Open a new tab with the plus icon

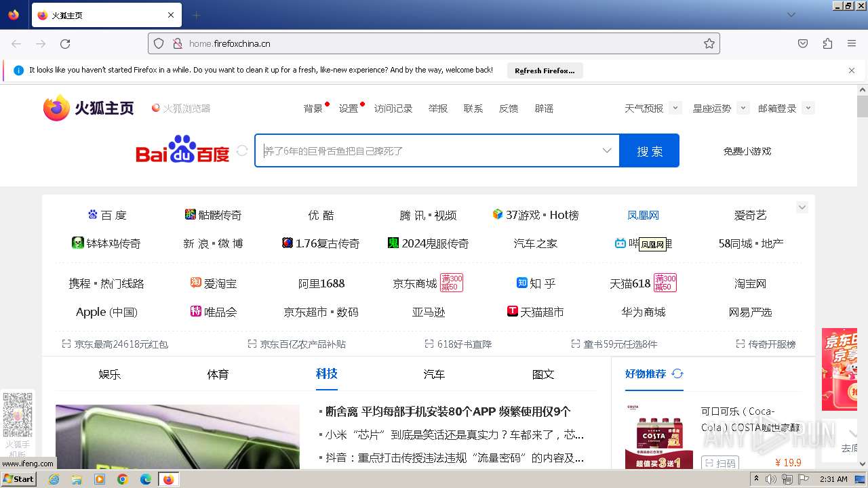click(x=197, y=15)
